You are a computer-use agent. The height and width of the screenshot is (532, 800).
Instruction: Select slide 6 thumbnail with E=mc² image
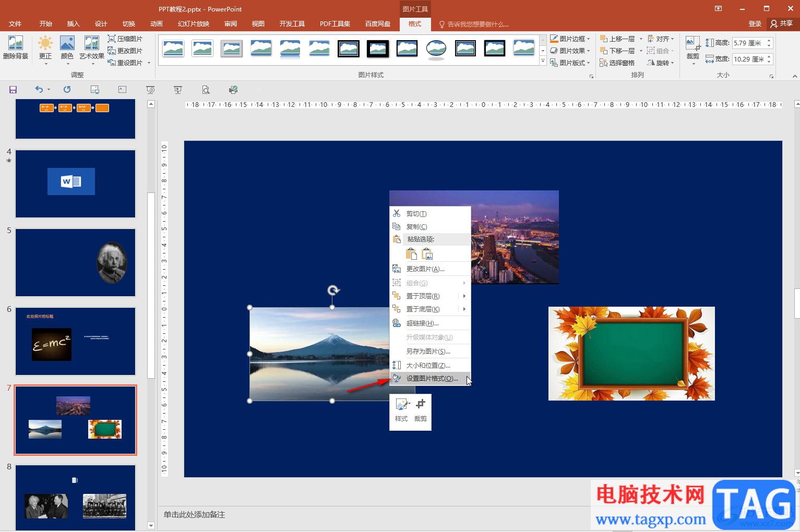(x=76, y=341)
